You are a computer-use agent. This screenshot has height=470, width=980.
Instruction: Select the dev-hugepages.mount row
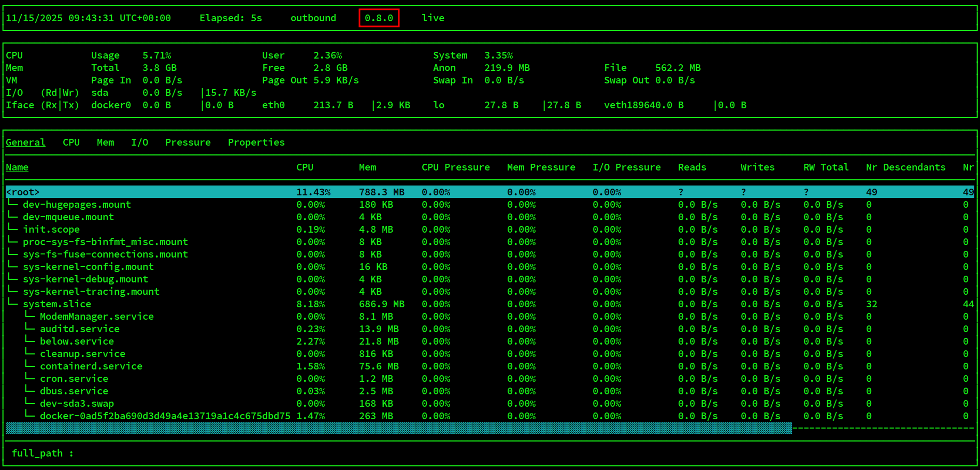click(77, 205)
